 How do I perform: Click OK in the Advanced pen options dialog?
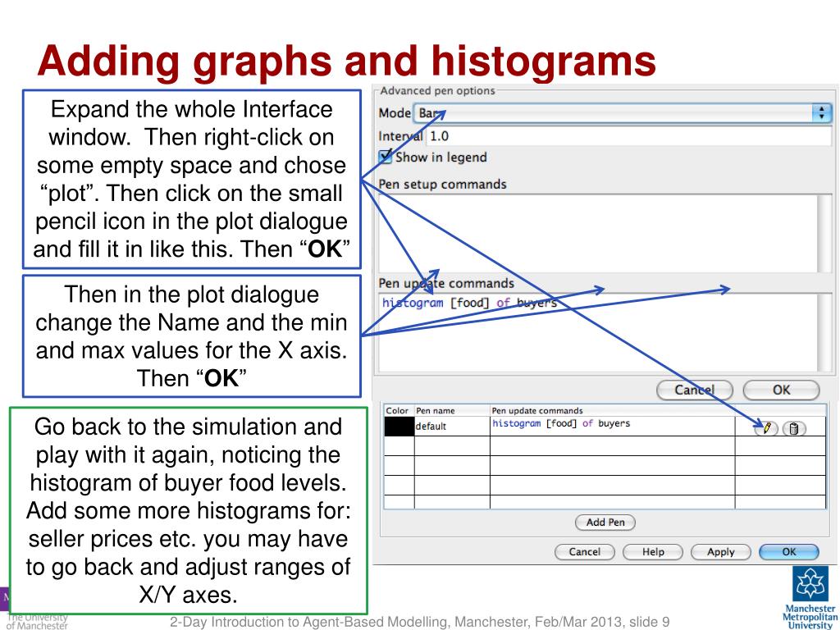point(781,390)
